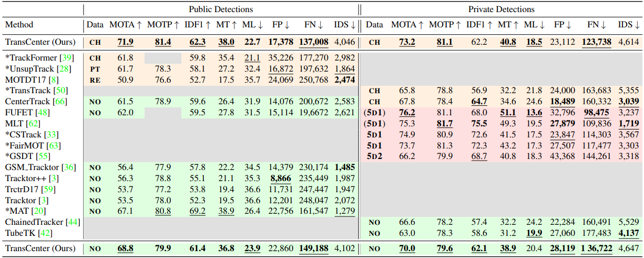Select the FN value '250,768'

pos(313,80)
